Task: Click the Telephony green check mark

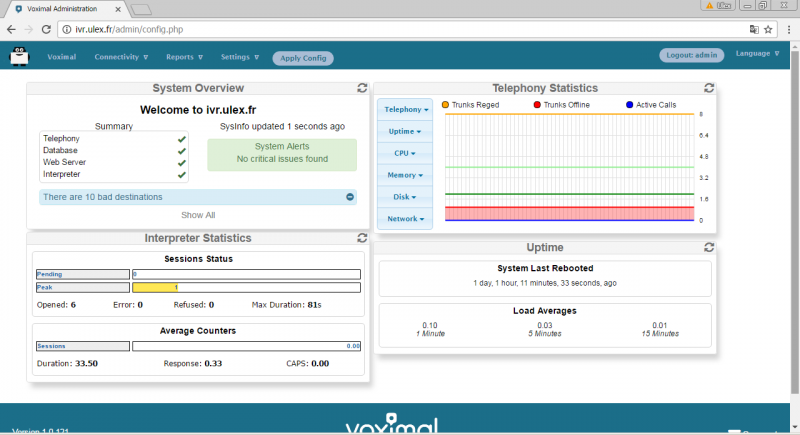Action: (x=182, y=139)
